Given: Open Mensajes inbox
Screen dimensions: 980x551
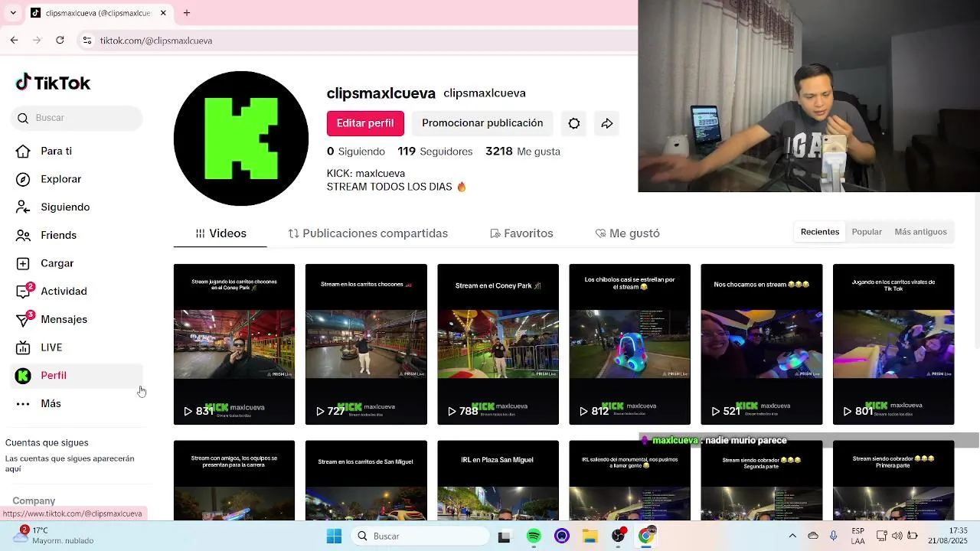Looking at the screenshot, I should 52,319.
